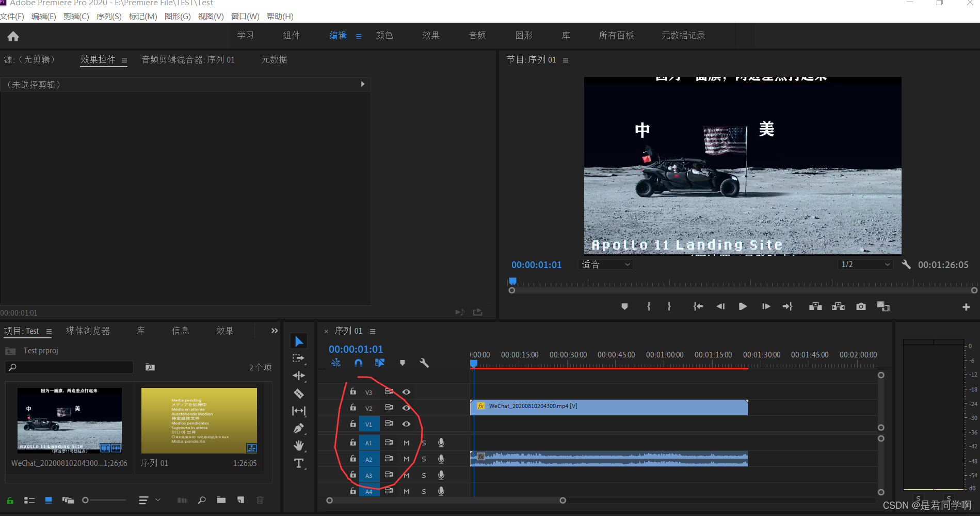Screen dimensions: 980x516
Task: Open the 编辑 workspace menu icon
Action: pyautogui.click(x=359, y=36)
